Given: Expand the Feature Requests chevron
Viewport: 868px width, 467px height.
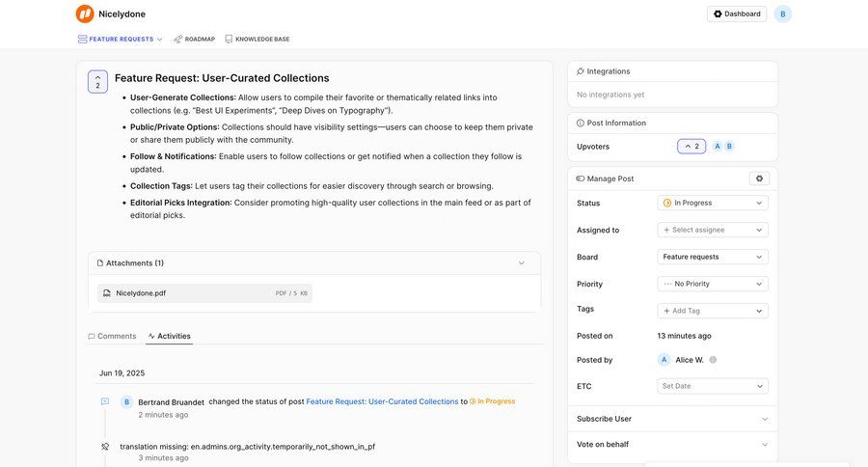Looking at the screenshot, I should click(x=159, y=40).
